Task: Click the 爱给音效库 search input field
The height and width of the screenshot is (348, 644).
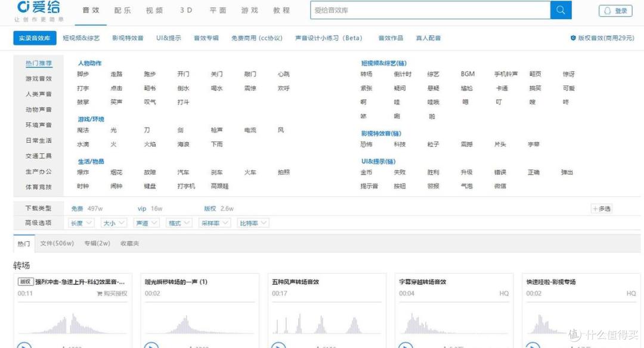Action: 430,10
